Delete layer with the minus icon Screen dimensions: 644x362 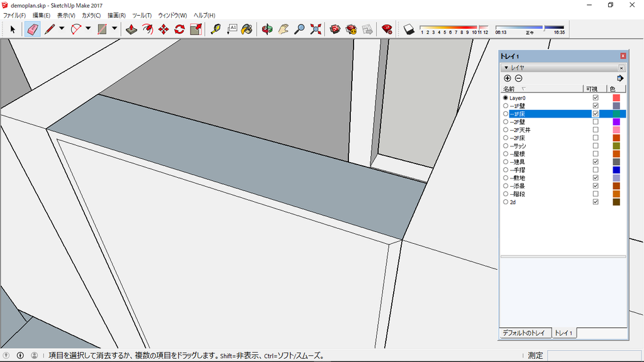pos(519,79)
